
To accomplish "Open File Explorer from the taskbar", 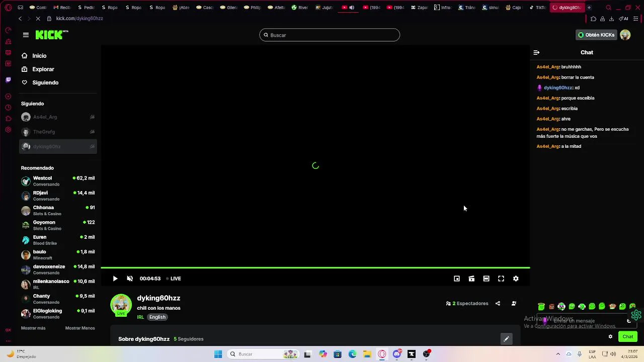I will (x=367, y=354).
